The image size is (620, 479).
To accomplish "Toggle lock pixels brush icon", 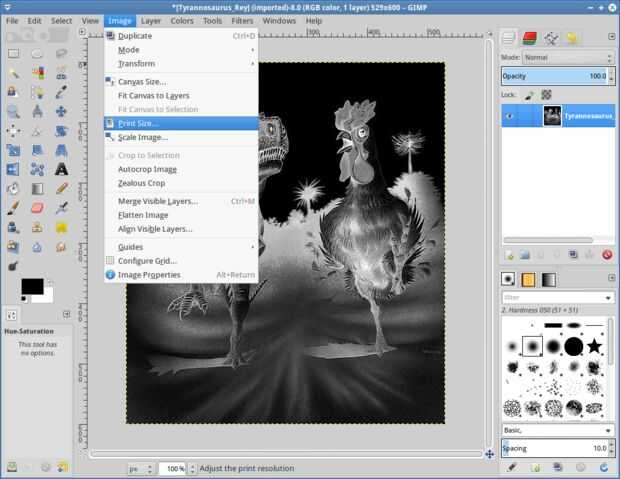I will (x=529, y=95).
